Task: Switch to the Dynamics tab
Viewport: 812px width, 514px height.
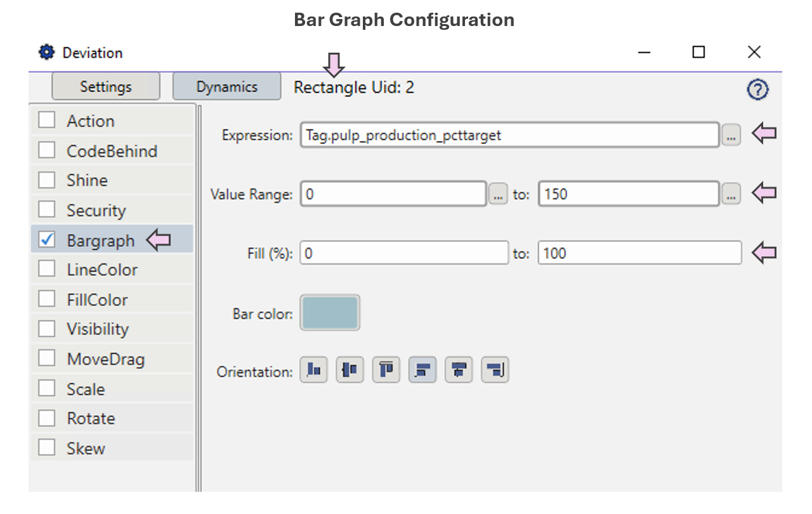Action: click(x=226, y=86)
